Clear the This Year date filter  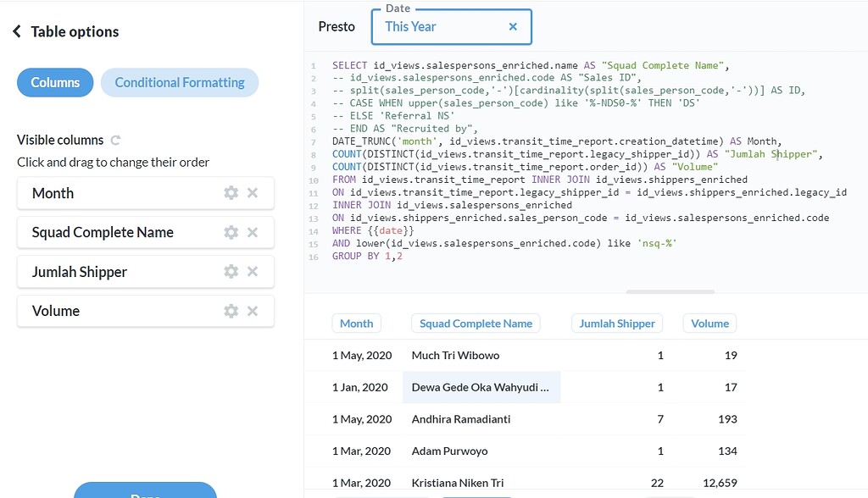(513, 26)
